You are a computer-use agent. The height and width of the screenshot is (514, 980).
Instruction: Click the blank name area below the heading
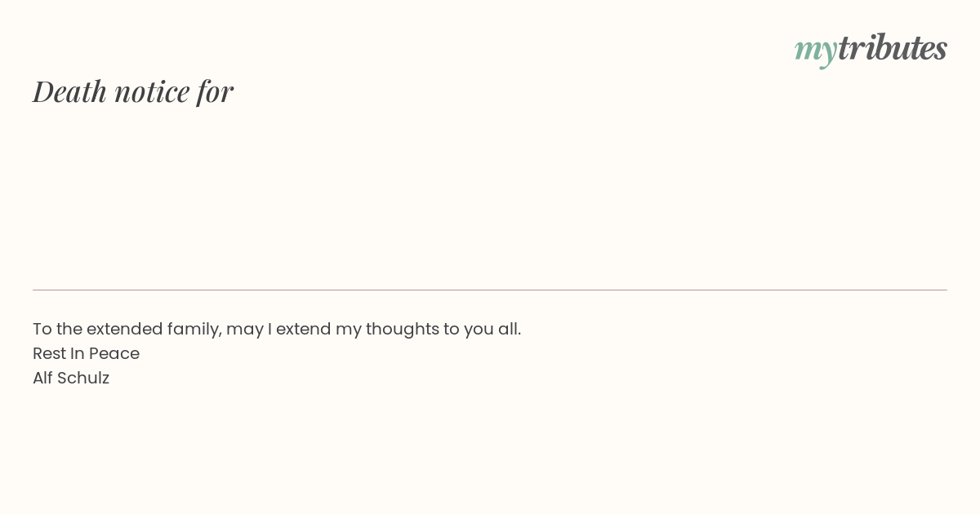(x=327, y=188)
